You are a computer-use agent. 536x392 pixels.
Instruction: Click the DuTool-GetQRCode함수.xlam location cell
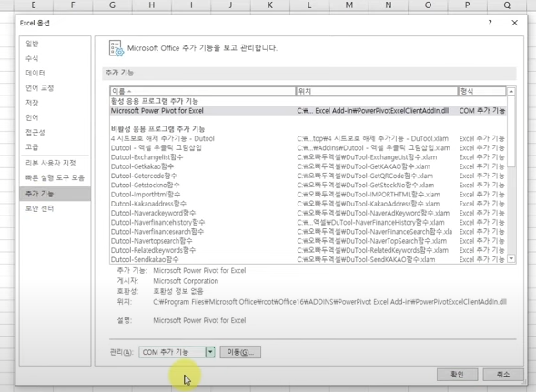coord(365,176)
